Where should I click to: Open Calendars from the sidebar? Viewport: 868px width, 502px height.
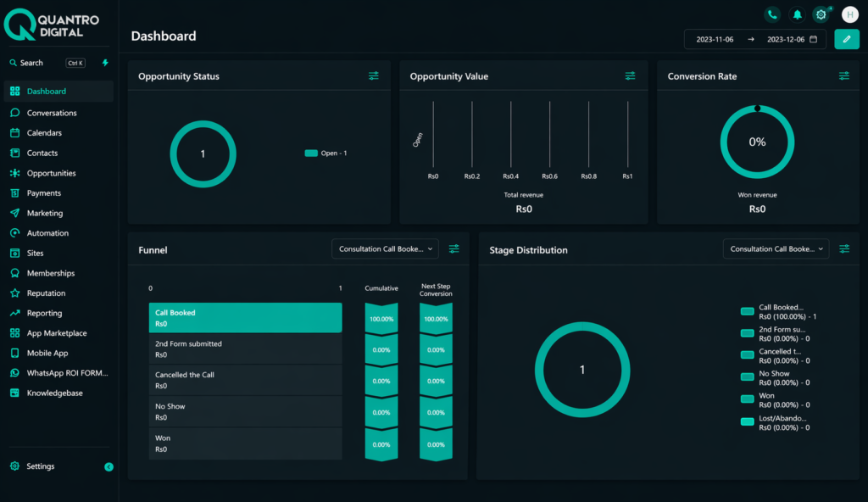point(58,133)
